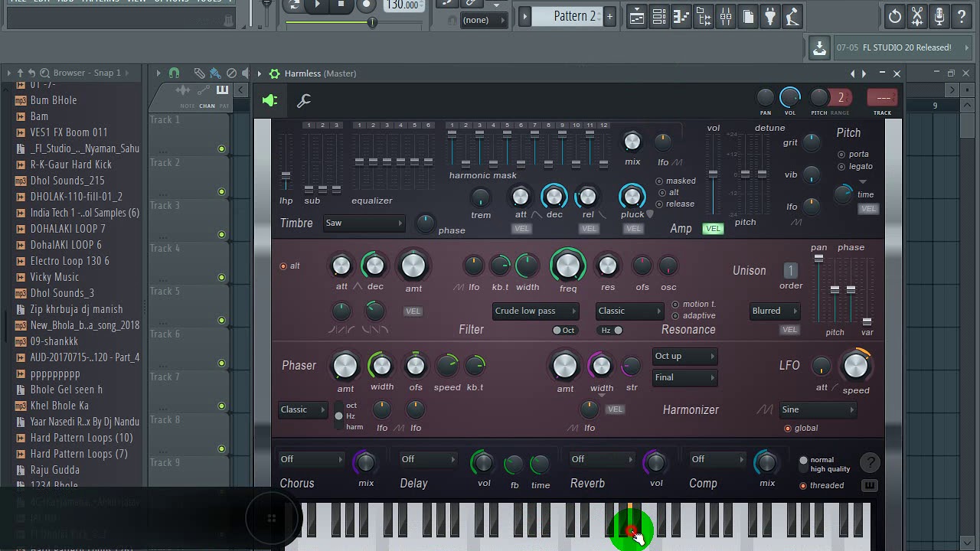Open the Oct up harmonizer dropdown
The image size is (980, 551).
coord(684,356)
